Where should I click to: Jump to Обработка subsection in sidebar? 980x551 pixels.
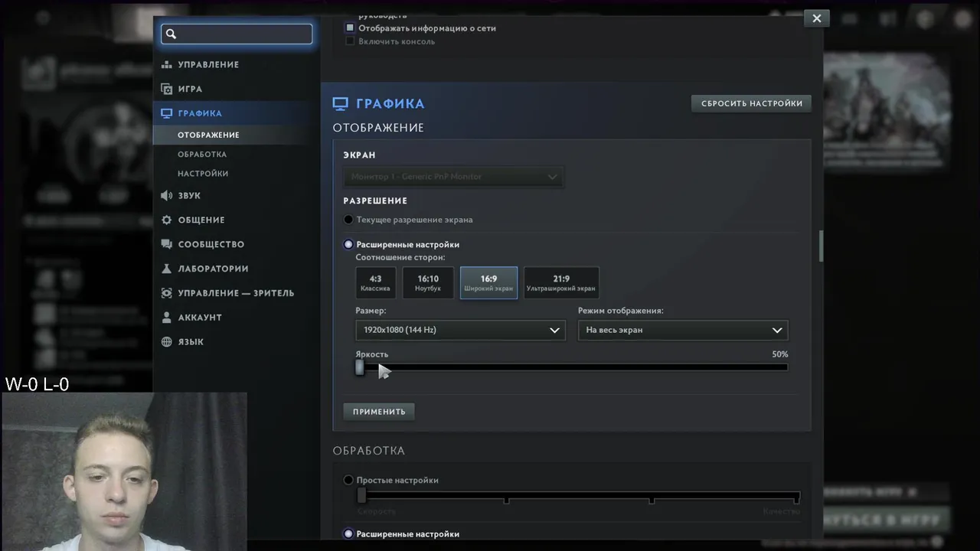[202, 154]
